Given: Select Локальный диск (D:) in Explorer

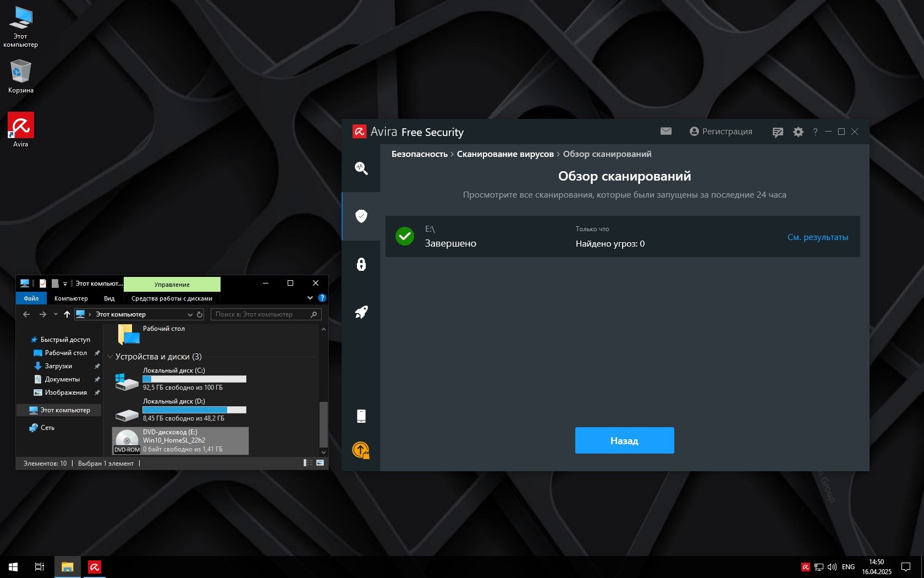Looking at the screenshot, I should click(180, 410).
